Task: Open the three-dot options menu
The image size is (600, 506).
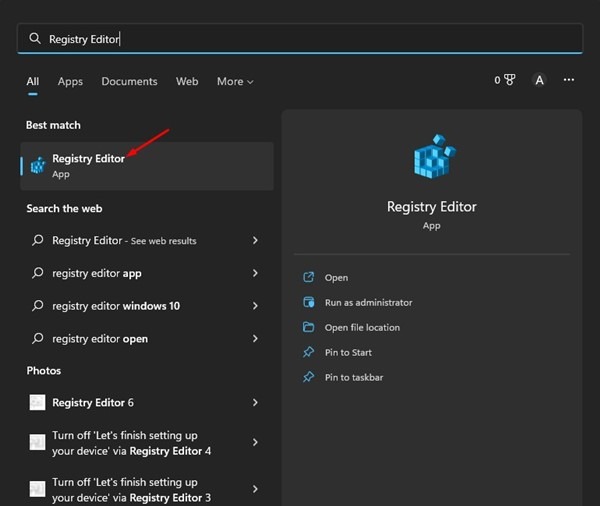Action: click(569, 80)
